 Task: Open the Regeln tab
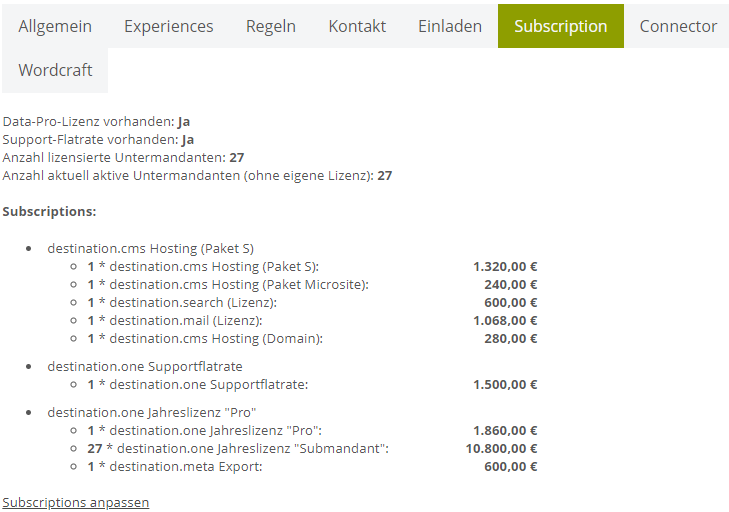click(271, 26)
